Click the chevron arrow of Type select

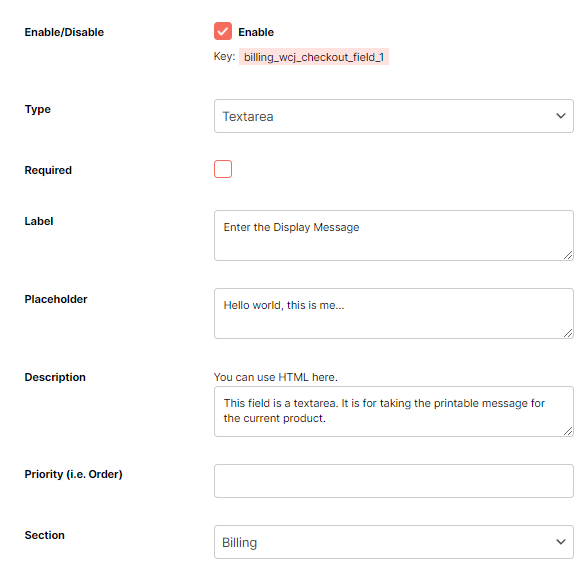click(561, 116)
